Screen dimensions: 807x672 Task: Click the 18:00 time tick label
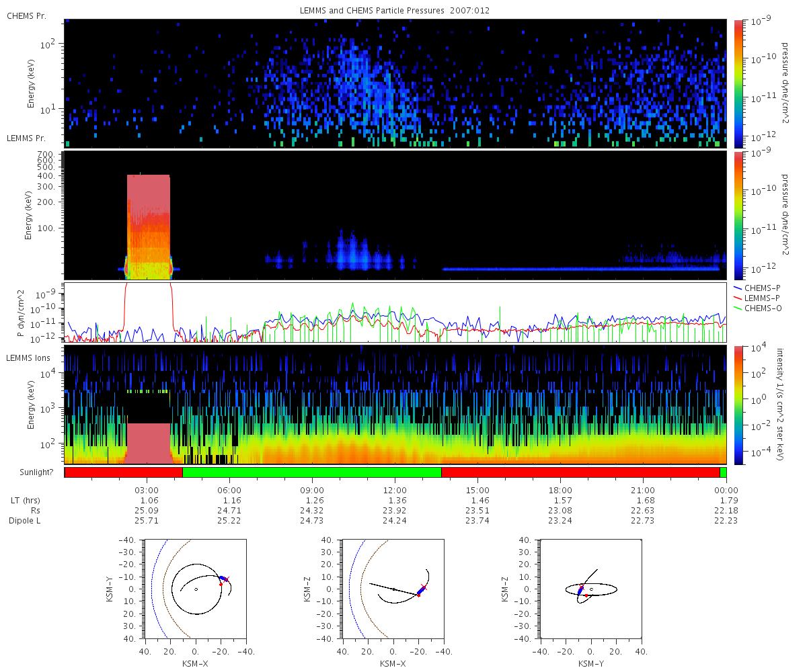(560, 490)
